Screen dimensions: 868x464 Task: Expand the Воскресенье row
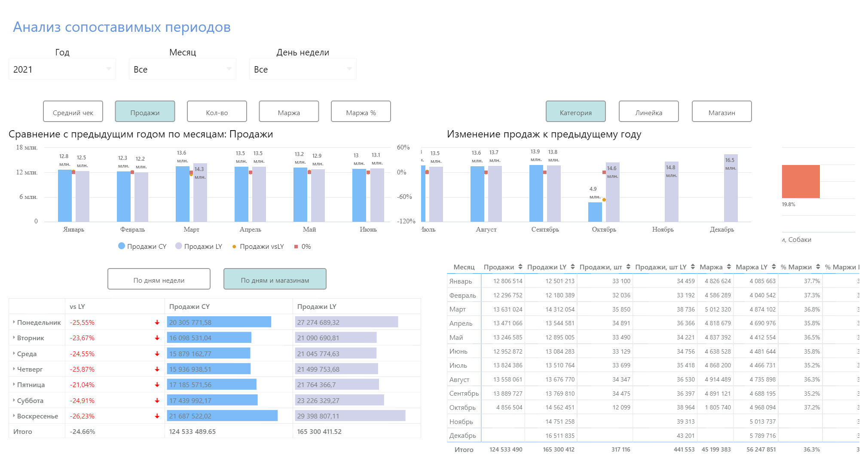(14, 416)
